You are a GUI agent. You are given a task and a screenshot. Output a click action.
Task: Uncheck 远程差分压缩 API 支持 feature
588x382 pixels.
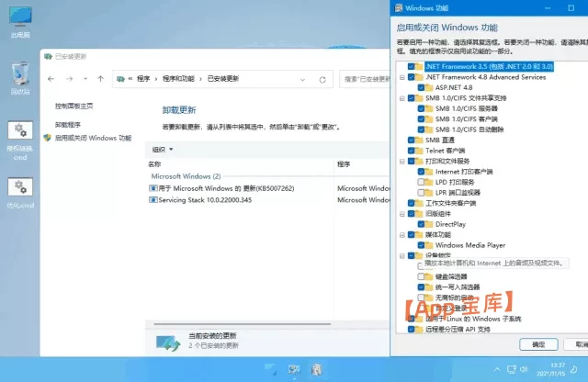point(411,329)
